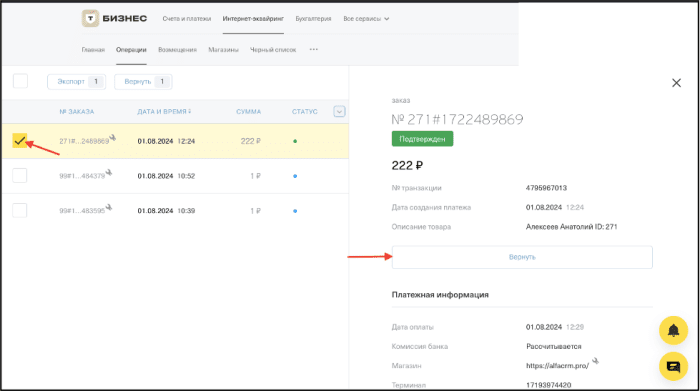
Task: Click the СУММА column header
Action: (248, 112)
